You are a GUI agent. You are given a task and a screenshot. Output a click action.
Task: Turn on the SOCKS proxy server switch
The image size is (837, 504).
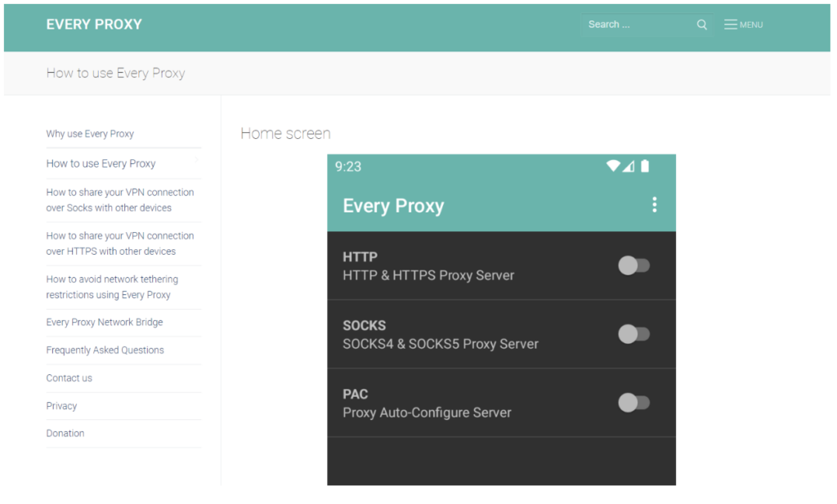[x=634, y=334]
